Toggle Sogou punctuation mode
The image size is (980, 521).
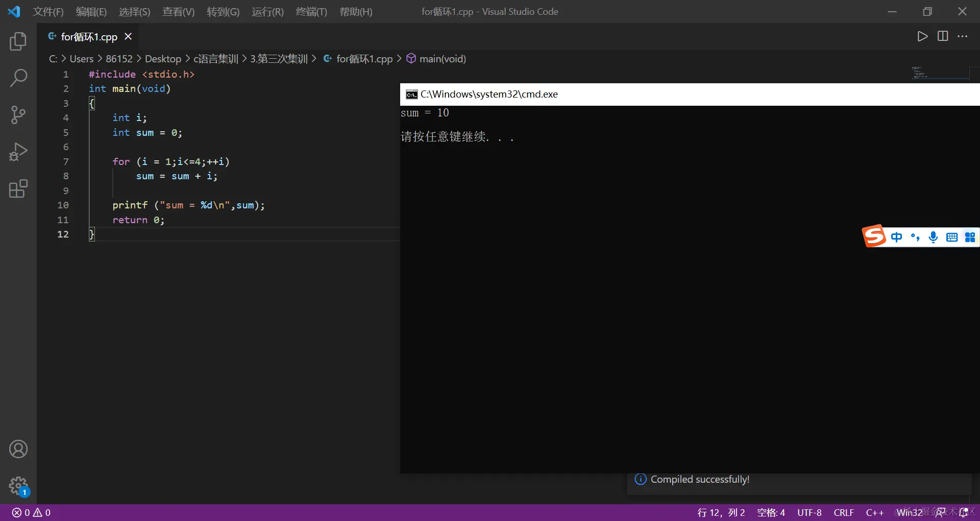pyautogui.click(x=915, y=237)
